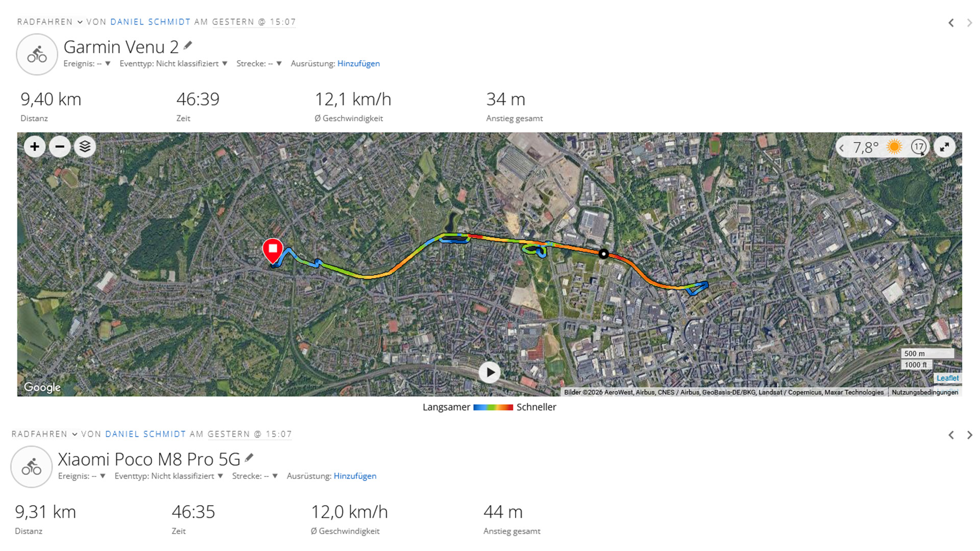Click the Langsamer-Schneller speed color legend

click(x=493, y=407)
